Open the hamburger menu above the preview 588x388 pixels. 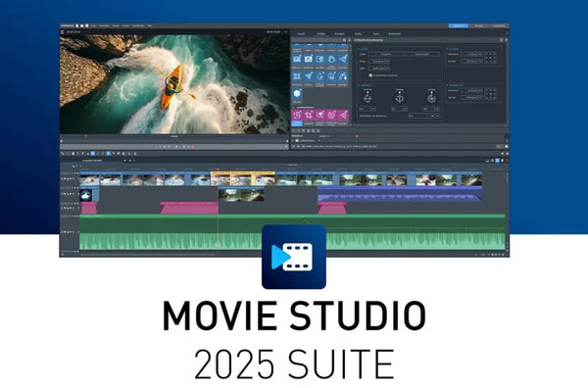point(63,32)
